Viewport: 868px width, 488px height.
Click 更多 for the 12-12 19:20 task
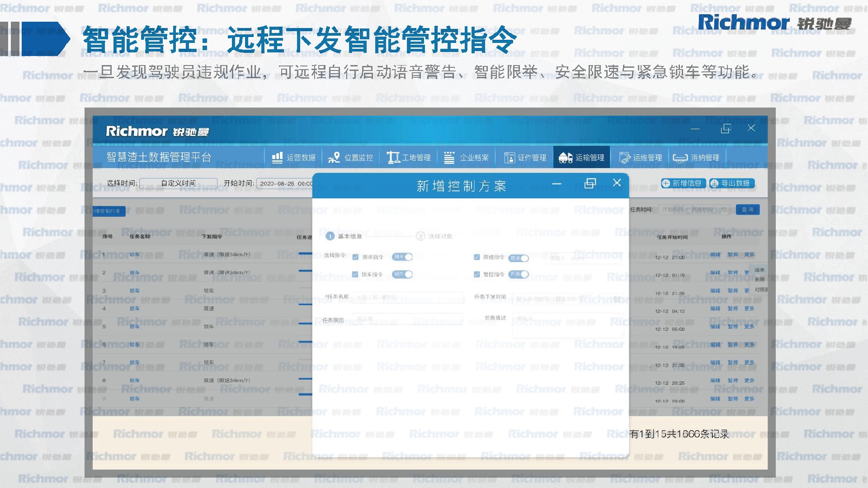pyautogui.click(x=750, y=344)
